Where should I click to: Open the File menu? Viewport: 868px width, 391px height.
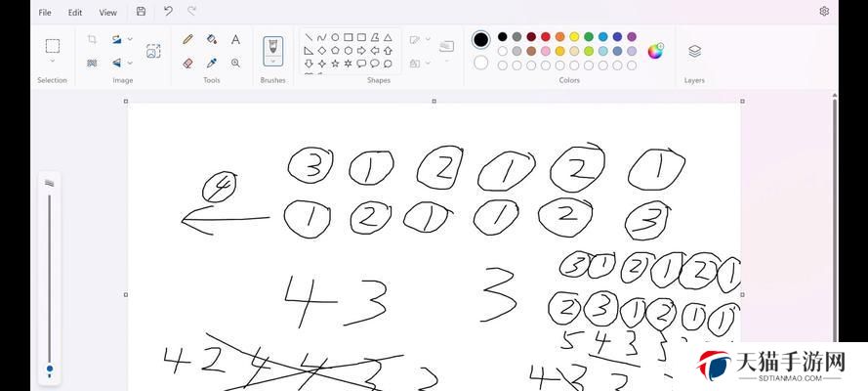(45, 12)
